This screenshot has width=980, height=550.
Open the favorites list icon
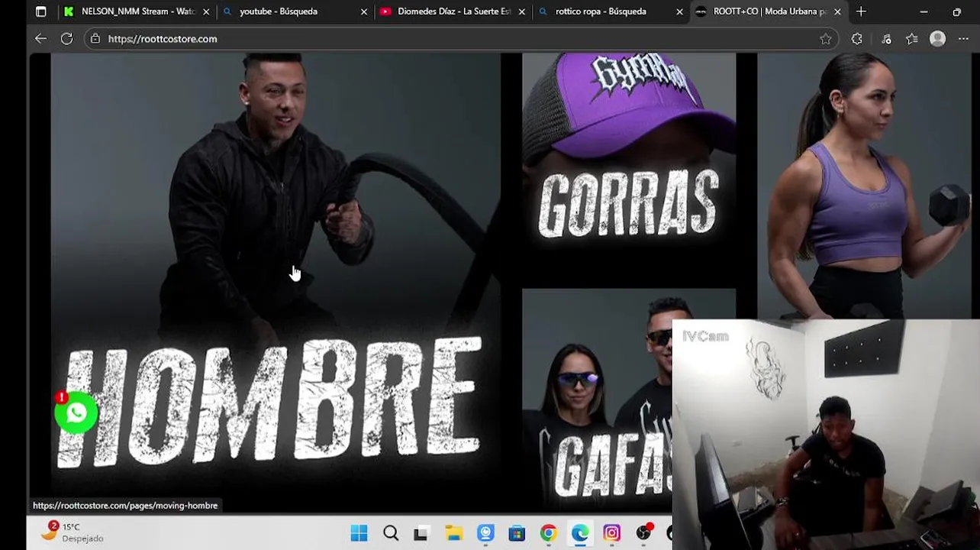click(911, 39)
